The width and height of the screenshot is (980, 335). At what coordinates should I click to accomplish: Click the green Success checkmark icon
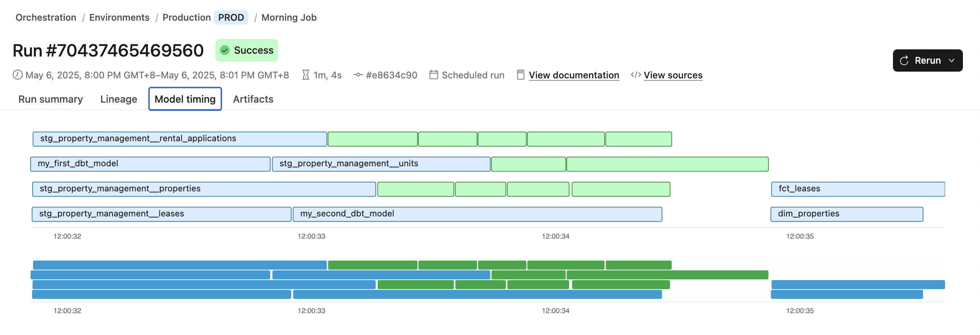pyautogui.click(x=225, y=50)
